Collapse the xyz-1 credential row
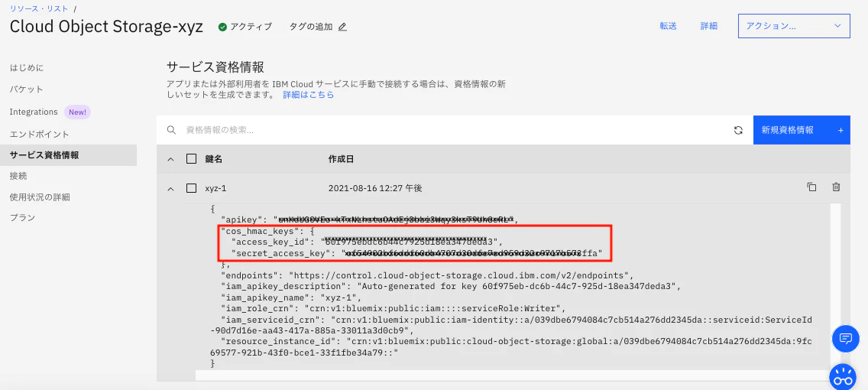The image size is (868, 390). pos(171,188)
